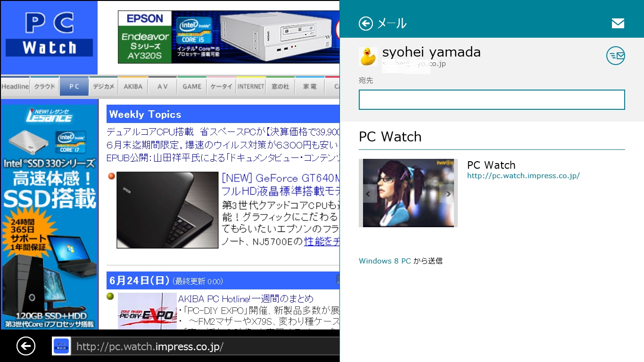Go back using the Mail panel back arrow
The width and height of the screenshot is (644, 362).
coord(366,24)
